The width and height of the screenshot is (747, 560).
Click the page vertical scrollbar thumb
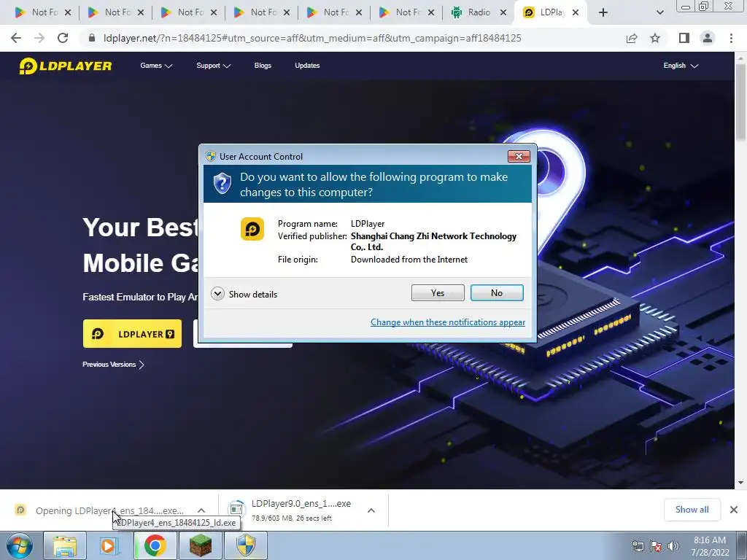[x=741, y=102]
